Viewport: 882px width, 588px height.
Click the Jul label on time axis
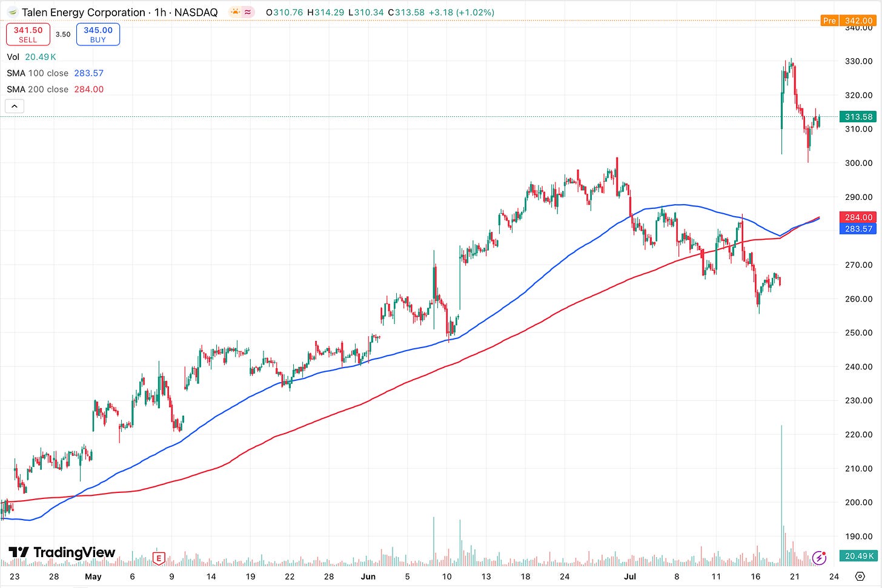coord(631,576)
